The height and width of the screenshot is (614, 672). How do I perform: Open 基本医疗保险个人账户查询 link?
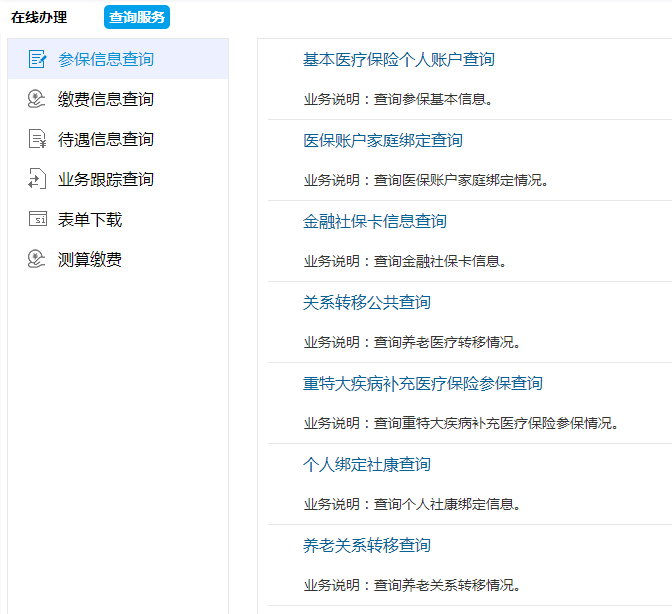click(x=399, y=59)
